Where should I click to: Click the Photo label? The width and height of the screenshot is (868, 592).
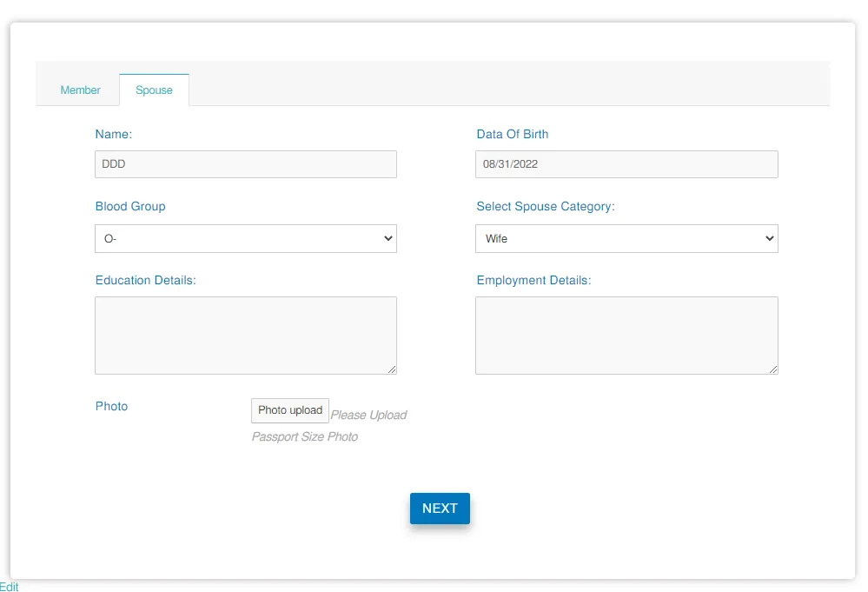coord(111,406)
